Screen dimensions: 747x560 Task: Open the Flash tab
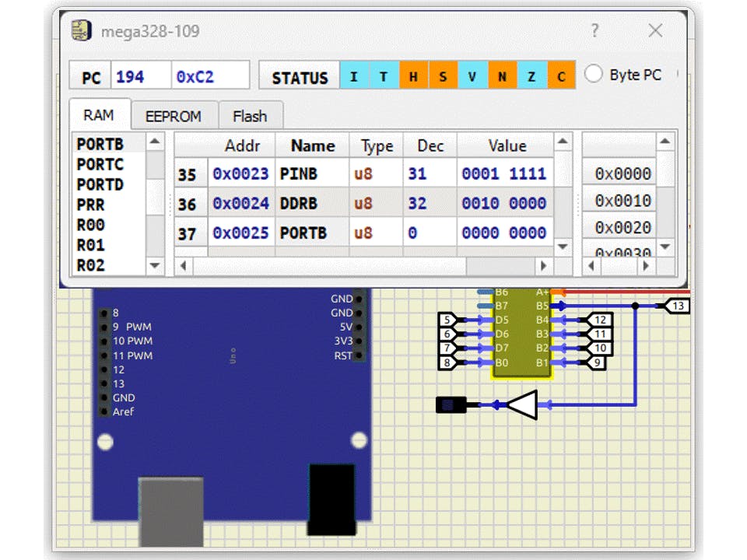(x=250, y=117)
